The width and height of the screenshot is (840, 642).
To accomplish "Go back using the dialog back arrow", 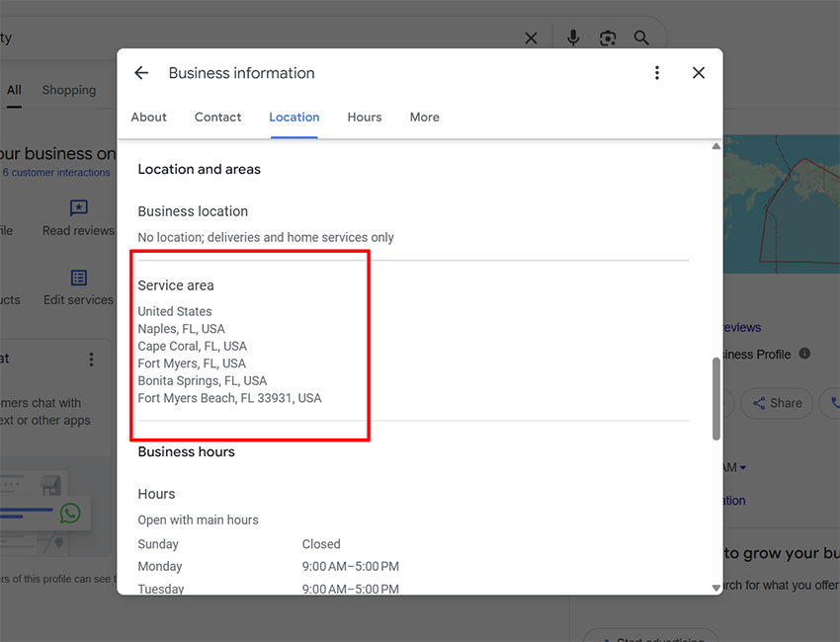I will pos(141,73).
